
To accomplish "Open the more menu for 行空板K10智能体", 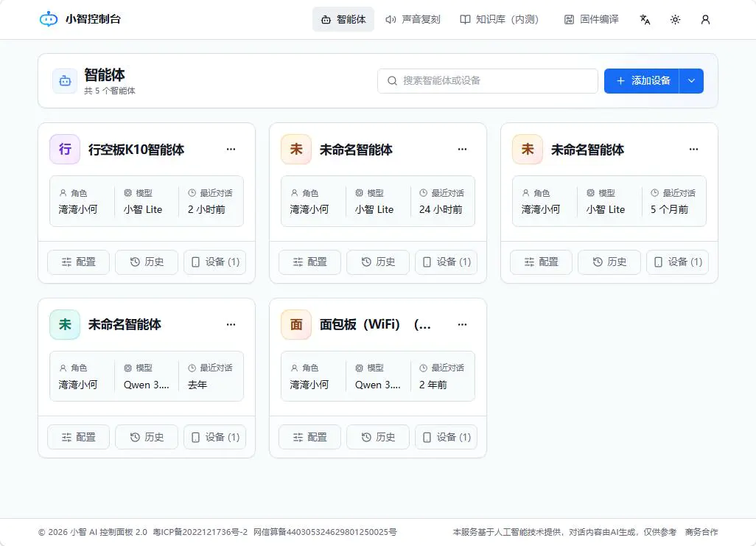I will click(231, 149).
